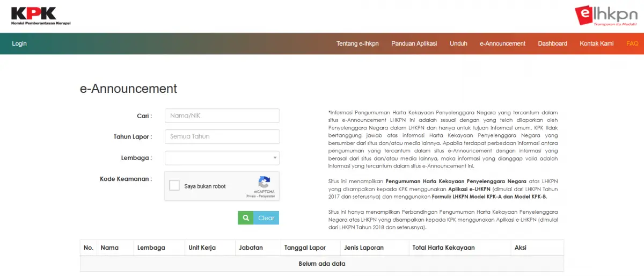Click the KPK logo in the header
The width and height of the screenshot is (644, 276).
pyautogui.click(x=41, y=16)
